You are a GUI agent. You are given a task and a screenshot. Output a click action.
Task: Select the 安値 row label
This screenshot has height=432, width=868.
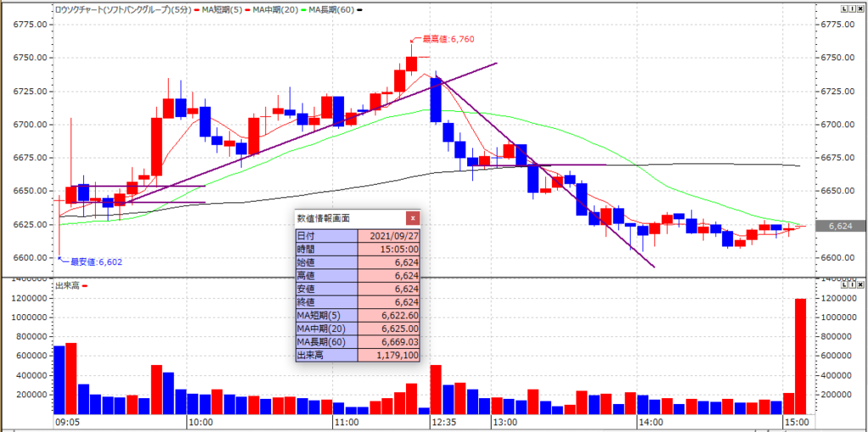[x=327, y=289]
